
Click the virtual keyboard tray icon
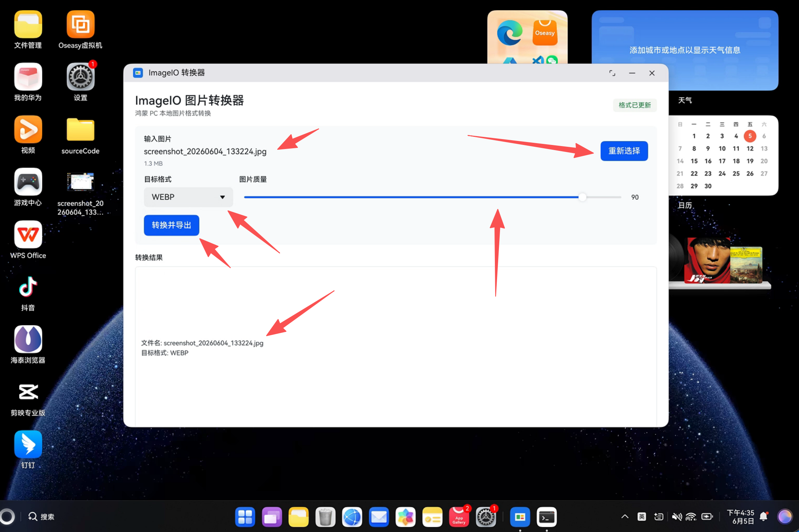[659, 517]
